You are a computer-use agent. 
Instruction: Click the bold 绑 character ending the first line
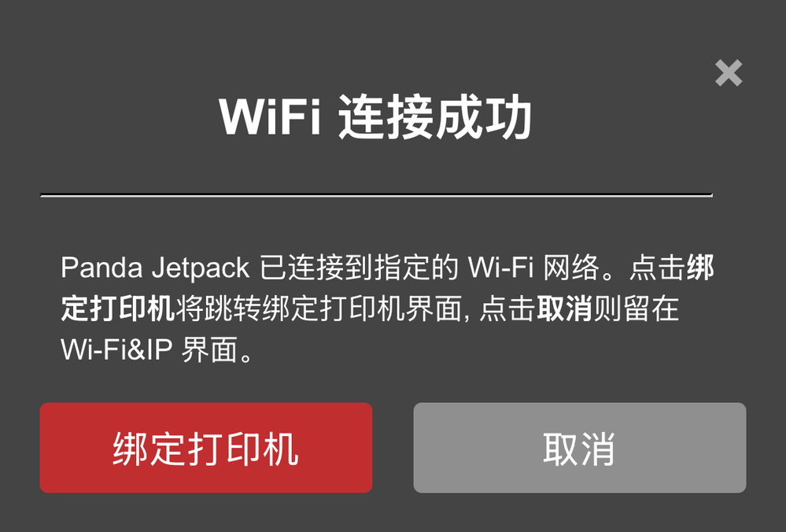click(699, 268)
